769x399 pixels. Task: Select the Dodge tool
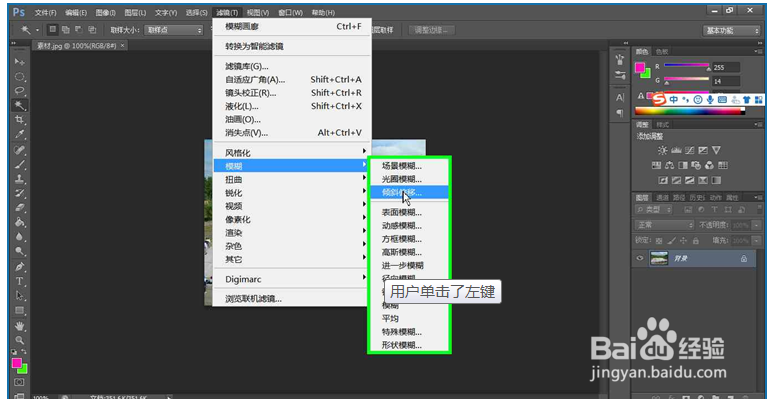point(20,251)
